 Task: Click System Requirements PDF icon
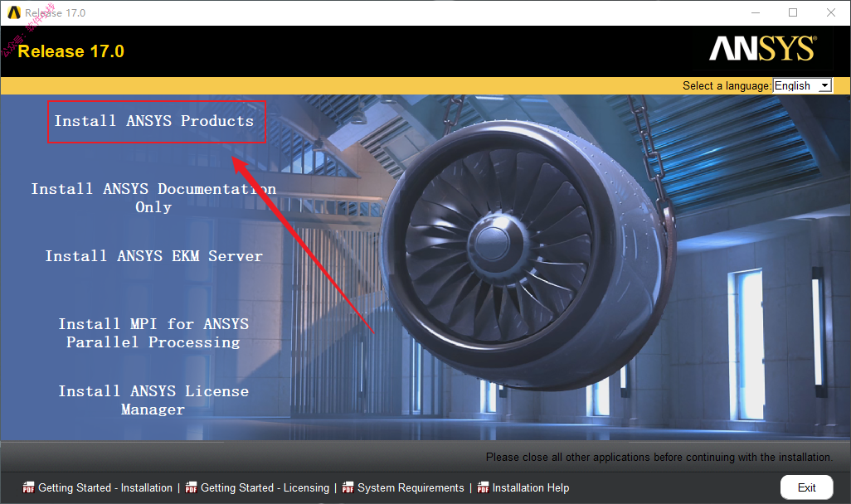pos(348,487)
